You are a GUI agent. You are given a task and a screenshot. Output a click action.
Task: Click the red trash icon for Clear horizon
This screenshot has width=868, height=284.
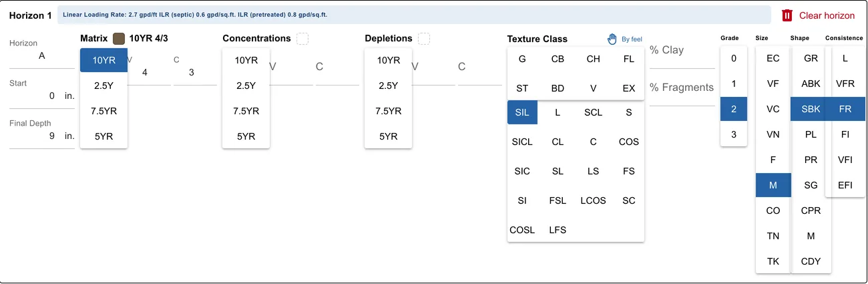tap(787, 15)
